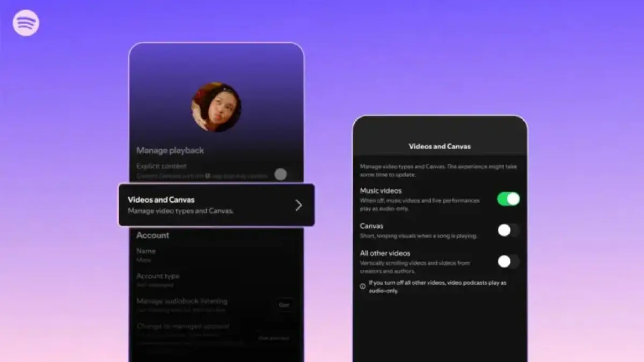
Task: Select the 'Videos and Canvas' row title
Action: (162, 200)
